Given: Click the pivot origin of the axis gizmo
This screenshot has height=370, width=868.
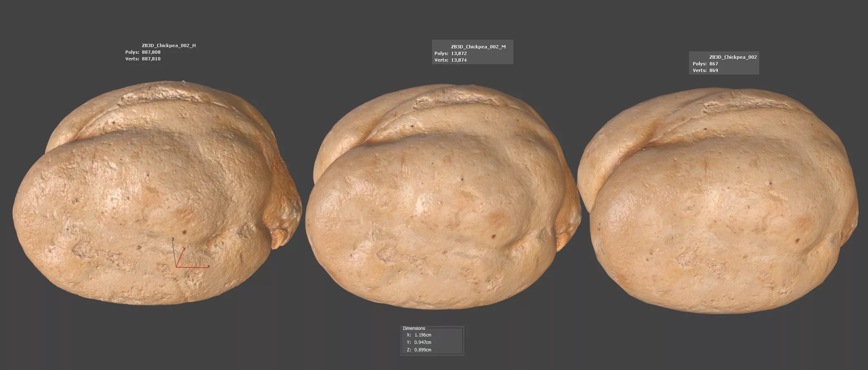Looking at the screenshot, I should [176, 267].
